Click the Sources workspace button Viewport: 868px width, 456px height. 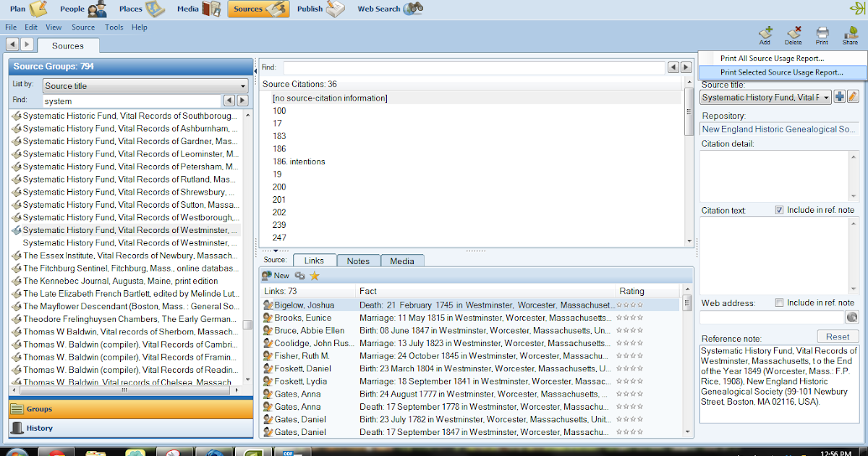(258, 9)
